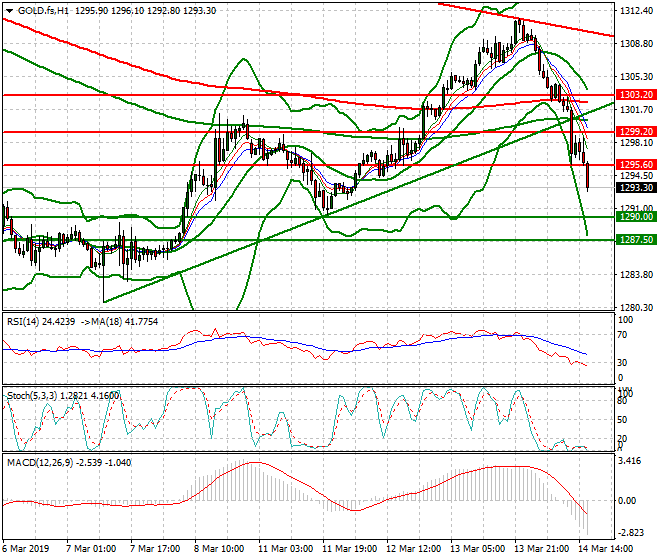Click the MACD scale value 3.416
Screen dimensions: 660x560
(x=630, y=461)
